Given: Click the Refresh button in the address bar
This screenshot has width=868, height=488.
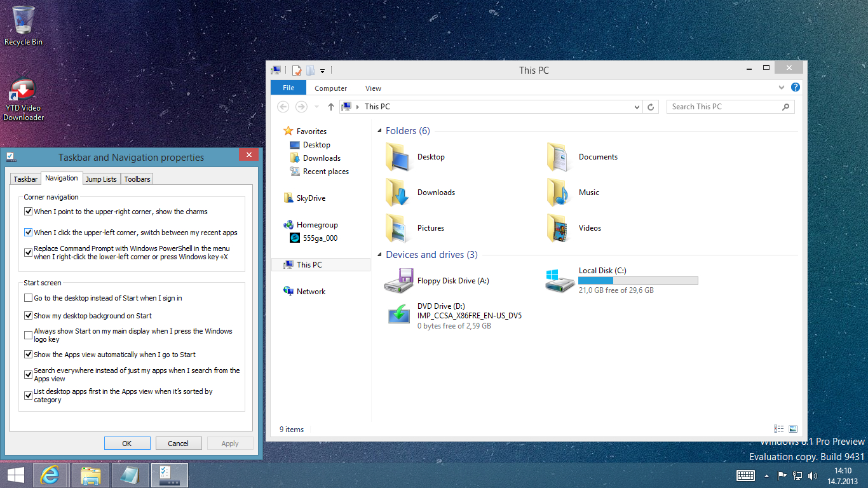Looking at the screenshot, I should 651,107.
